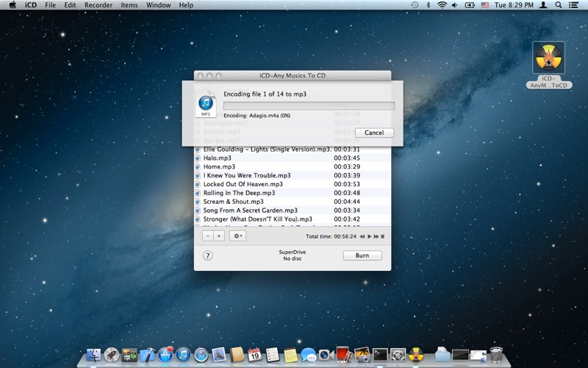Open the gear action dropdown menu
Image resolution: width=588 pixels, height=368 pixels.
coord(237,236)
